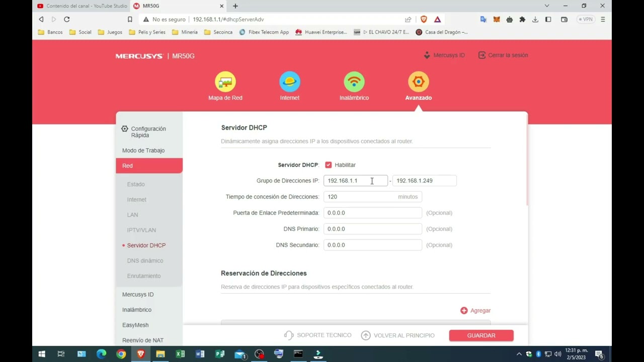Open the browser hamburger menu
Viewport: 644px width, 362px height.
(x=603, y=19)
